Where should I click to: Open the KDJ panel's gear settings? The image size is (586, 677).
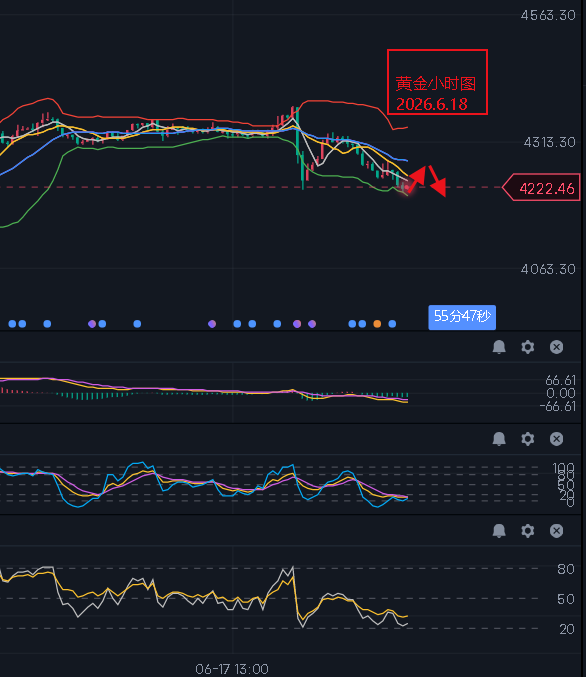click(x=527, y=439)
